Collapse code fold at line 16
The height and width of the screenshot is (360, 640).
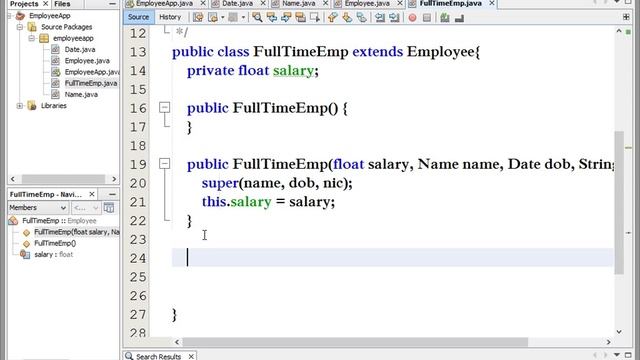pos(164,108)
